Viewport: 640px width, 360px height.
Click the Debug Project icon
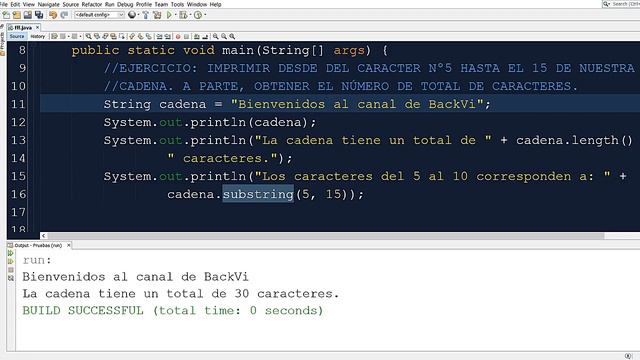pos(183,15)
